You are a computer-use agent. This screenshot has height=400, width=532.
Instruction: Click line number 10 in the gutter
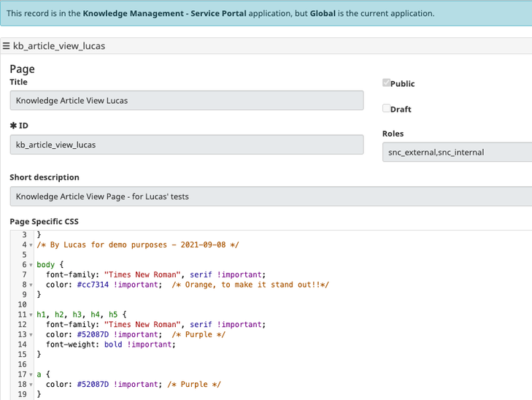[x=22, y=304]
